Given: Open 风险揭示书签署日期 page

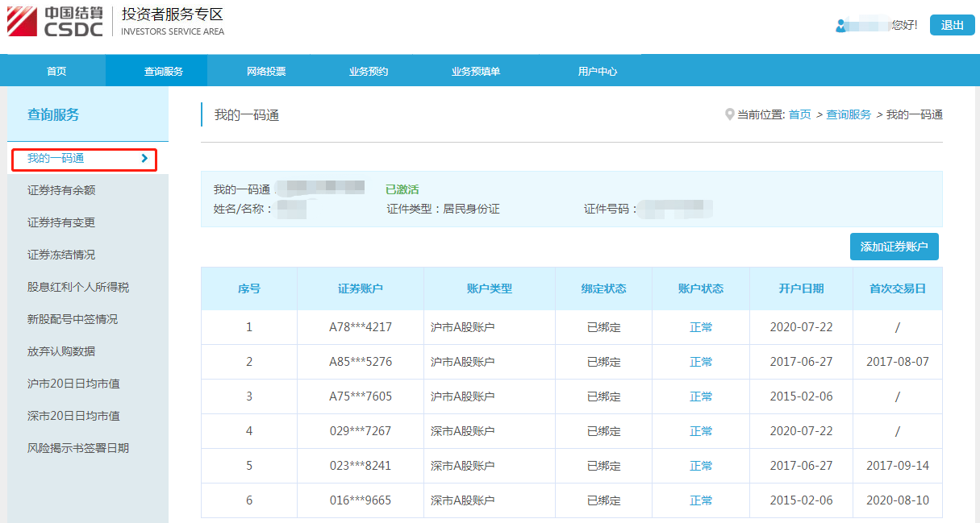Looking at the screenshot, I should (x=77, y=447).
